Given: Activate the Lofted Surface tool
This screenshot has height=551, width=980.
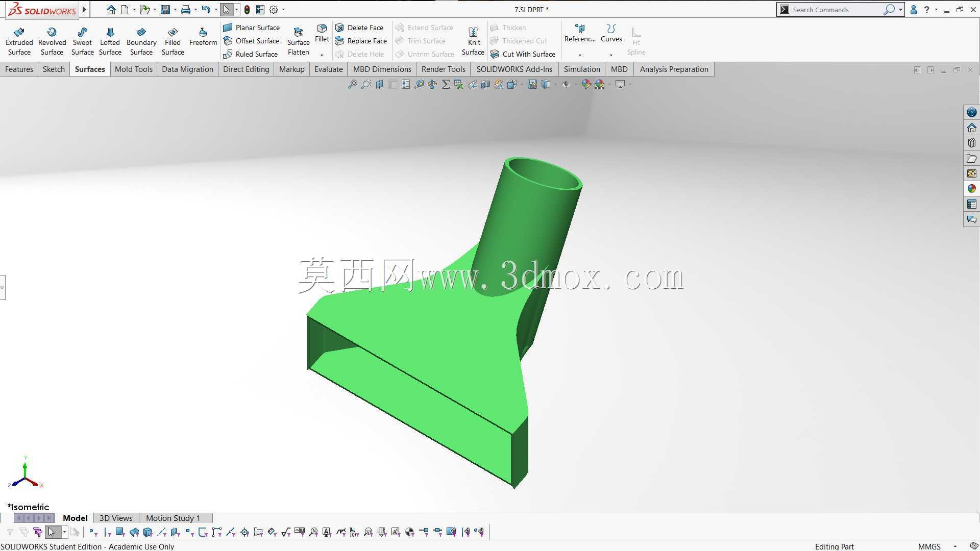Looking at the screenshot, I should click(110, 41).
